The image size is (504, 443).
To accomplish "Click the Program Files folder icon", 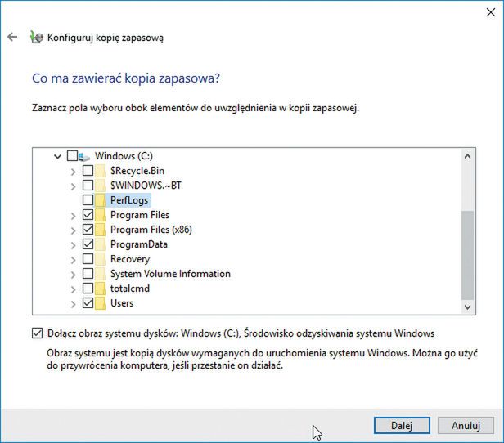I will click(101, 215).
